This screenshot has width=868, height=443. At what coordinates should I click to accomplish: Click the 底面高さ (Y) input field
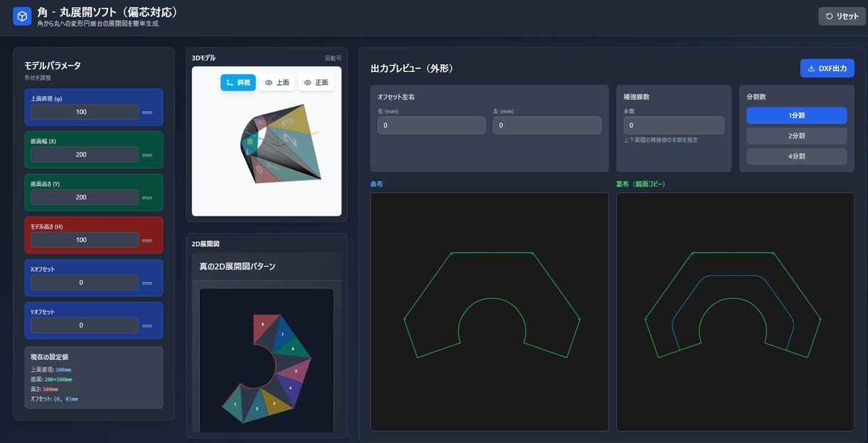84,197
